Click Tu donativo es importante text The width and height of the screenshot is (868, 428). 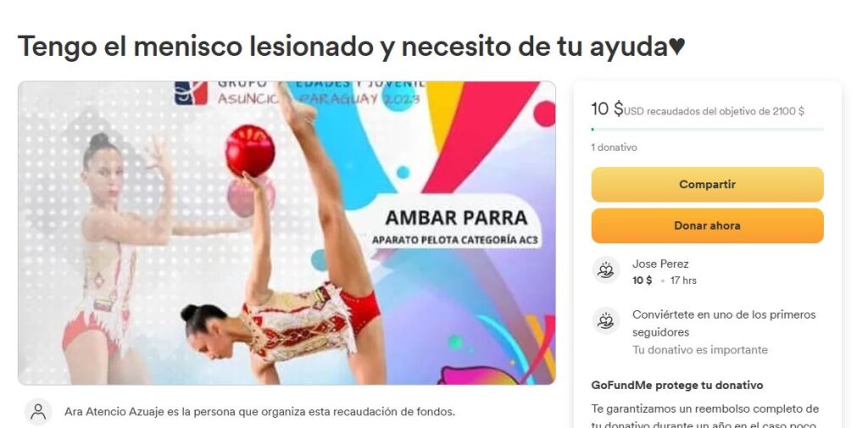700,350
